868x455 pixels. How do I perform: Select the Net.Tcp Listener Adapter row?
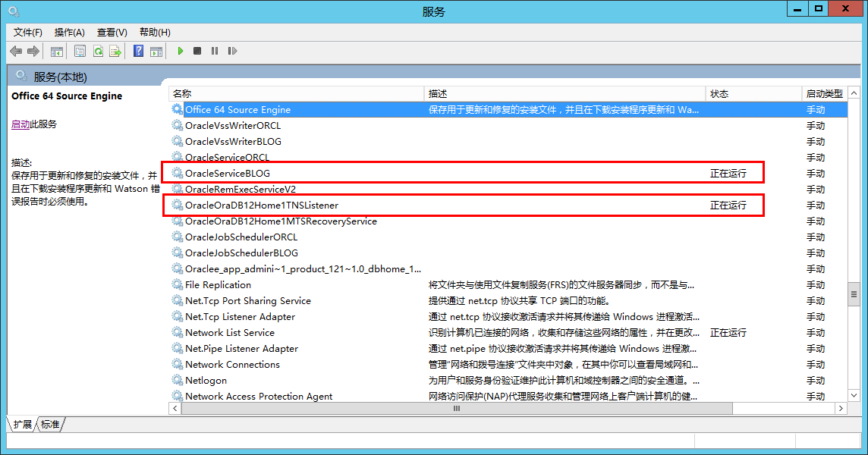tap(508, 317)
